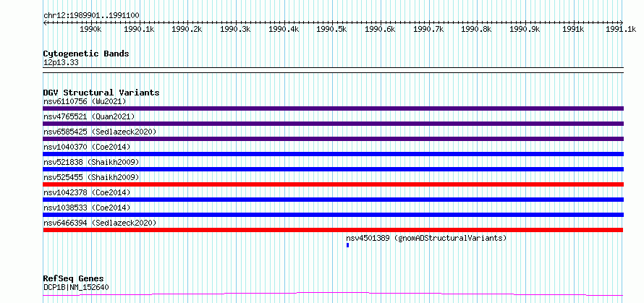Select the red bar for nsv6466394
Screen dimensions: 644x303
(x=333, y=230)
